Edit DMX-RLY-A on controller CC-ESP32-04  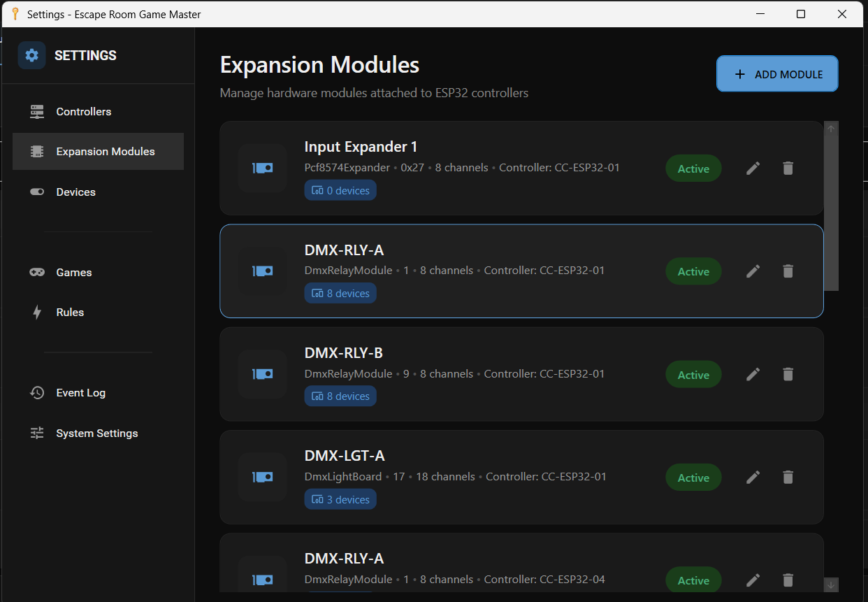(x=753, y=580)
